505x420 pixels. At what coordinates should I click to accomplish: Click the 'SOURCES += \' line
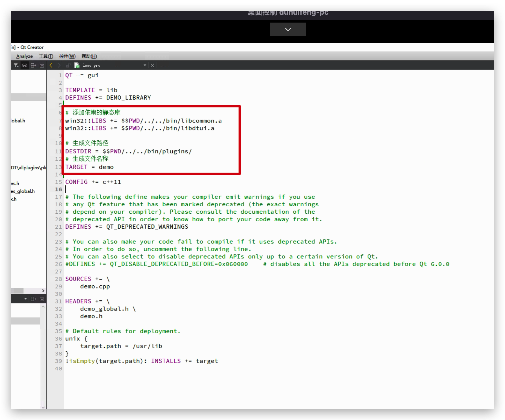click(87, 279)
